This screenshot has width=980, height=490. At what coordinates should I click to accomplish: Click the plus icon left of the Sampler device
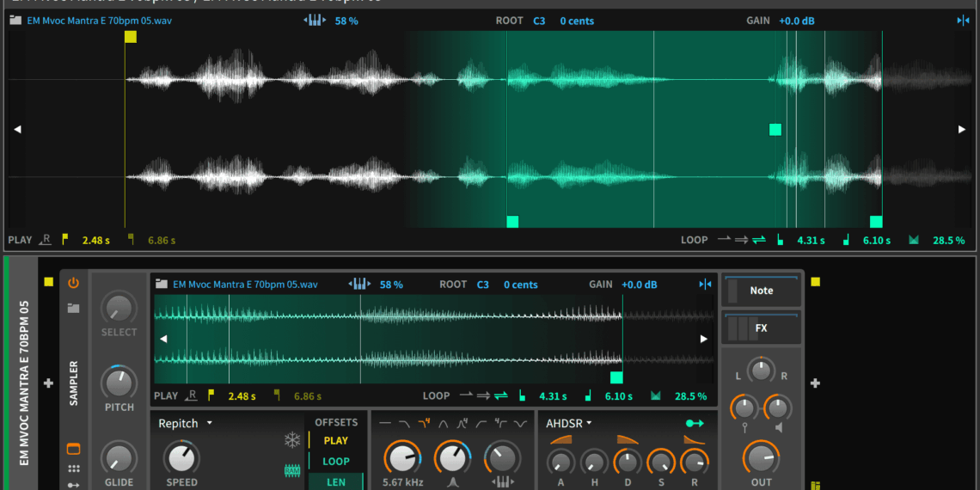(48, 383)
